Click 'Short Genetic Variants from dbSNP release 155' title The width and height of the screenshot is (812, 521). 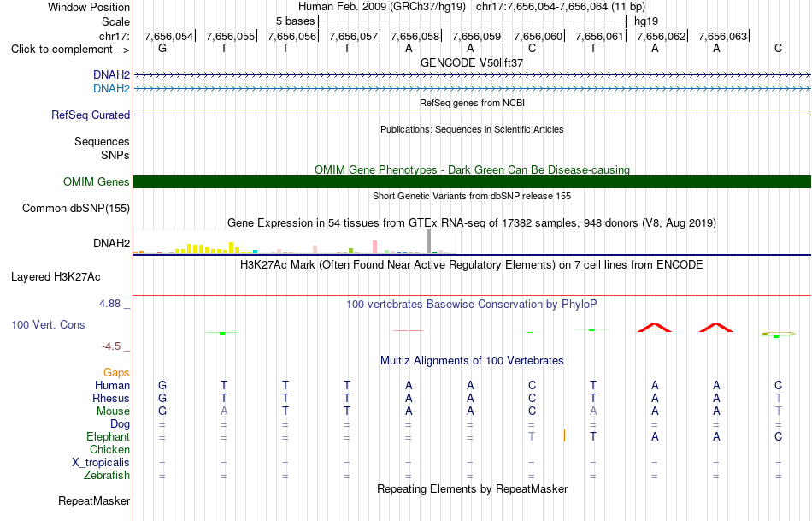pos(472,196)
